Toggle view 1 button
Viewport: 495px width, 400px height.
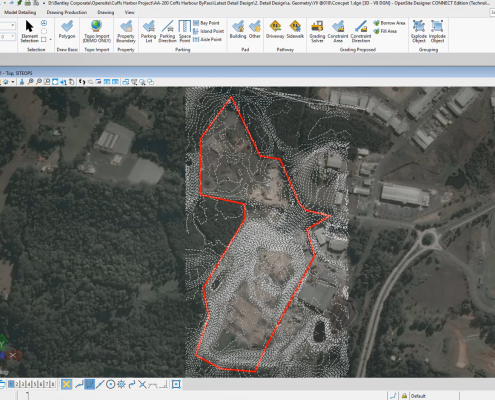(x=11, y=384)
